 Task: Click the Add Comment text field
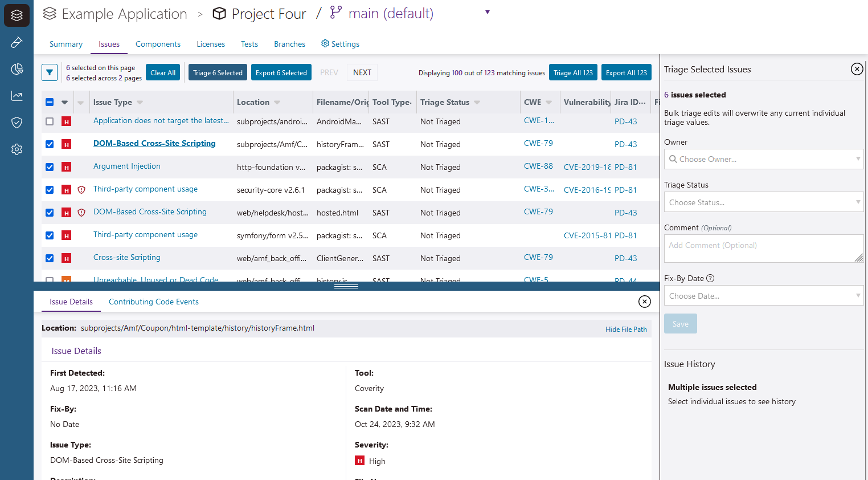click(x=763, y=249)
